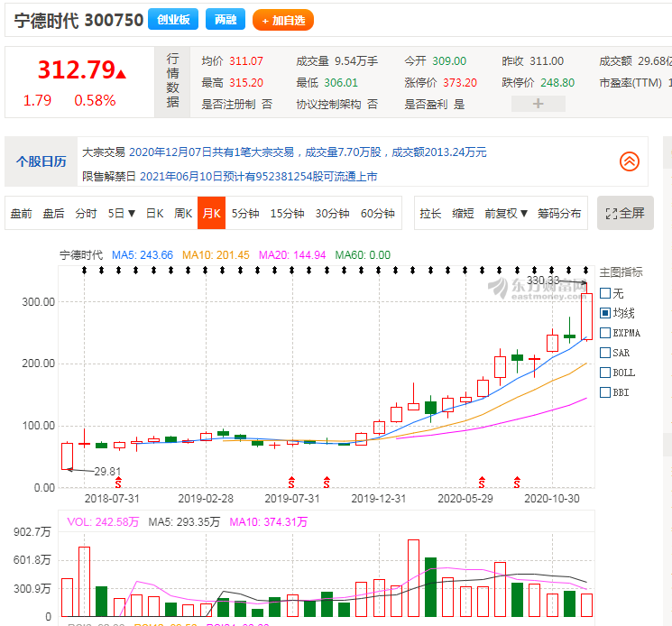The height and width of the screenshot is (626, 672).
Task: Click the stock title 宁德时代 300750
Action: coord(78,20)
